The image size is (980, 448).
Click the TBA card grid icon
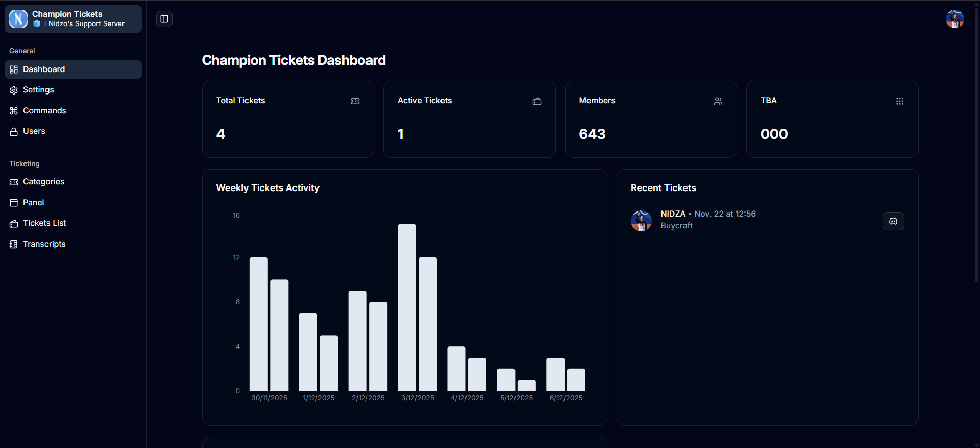click(899, 101)
